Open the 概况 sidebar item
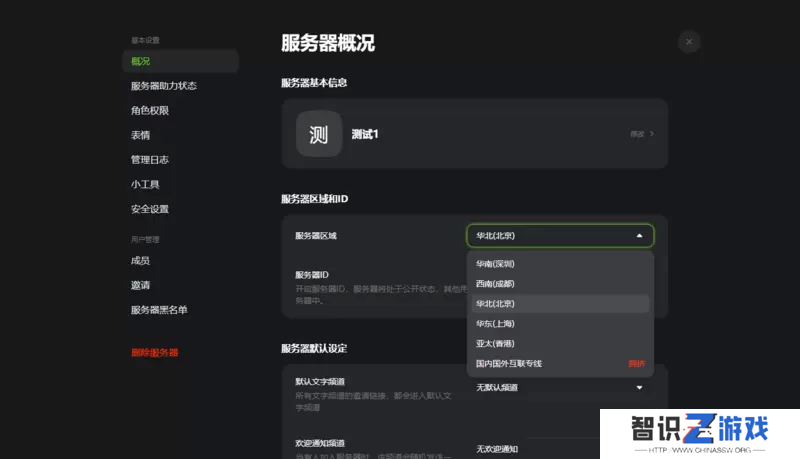Viewport: 800px width, 459px height. (180, 61)
